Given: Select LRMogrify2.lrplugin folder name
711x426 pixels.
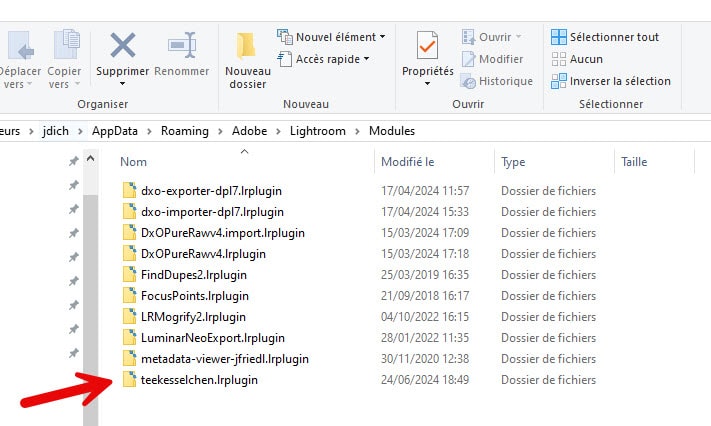Looking at the screenshot, I should coord(193,317).
